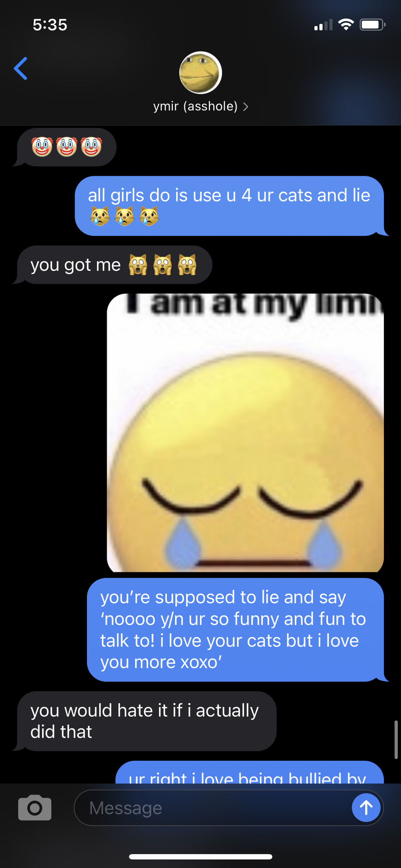The height and width of the screenshot is (868, 401).
Task: Tap the blue back arrow
Action: click(x=20, y=68)
